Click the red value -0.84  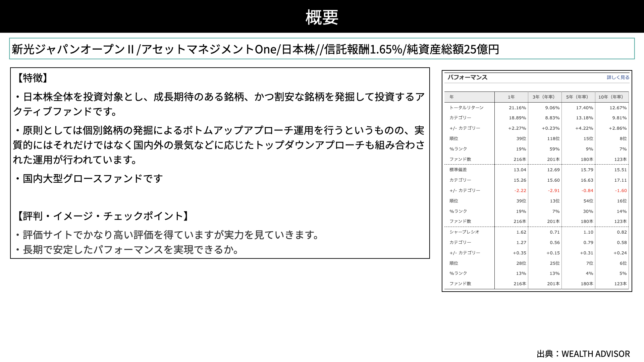(587, 191)
